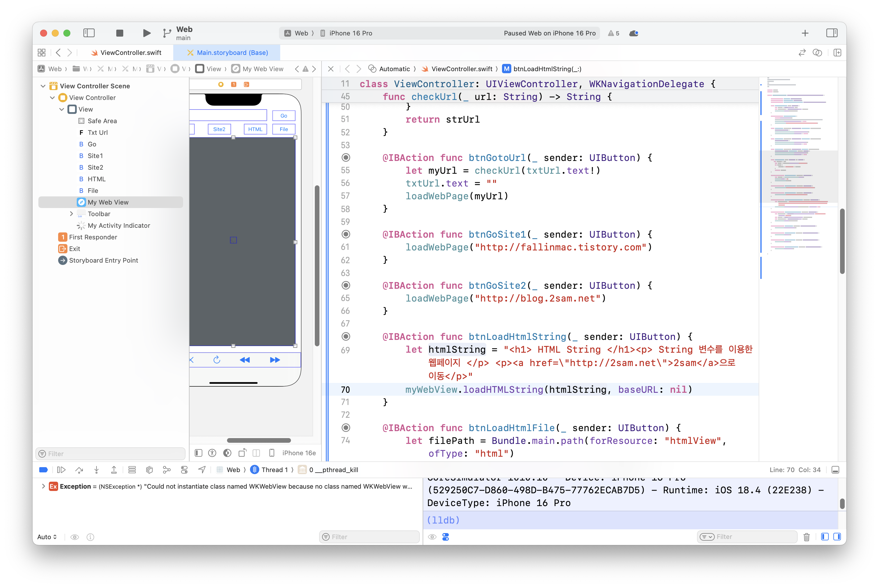Click Step Over in debug bar

[79, 469]
